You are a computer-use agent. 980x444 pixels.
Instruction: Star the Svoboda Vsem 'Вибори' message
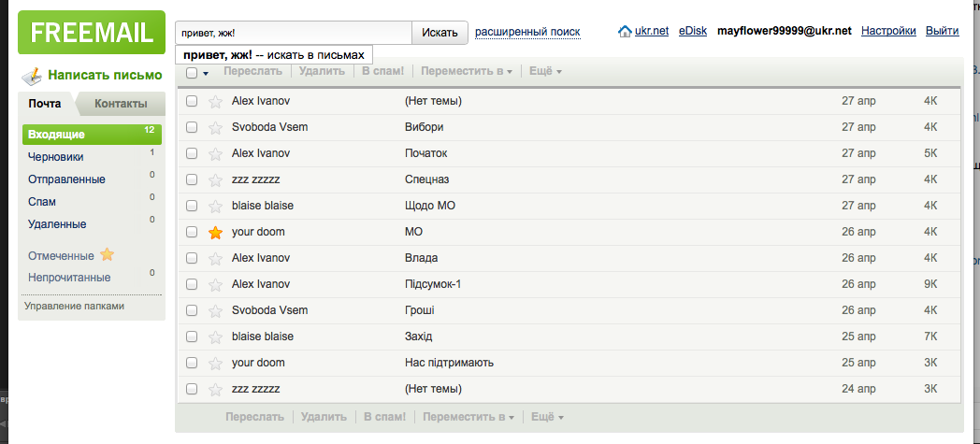pos(215,127)
